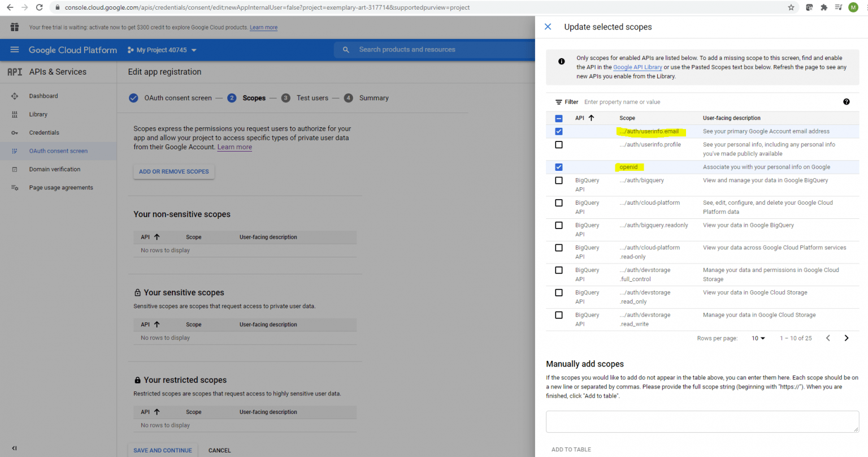868x457 pixels.
Task: Bookmark this page with star icon
Action: click(x=791, y=7)
